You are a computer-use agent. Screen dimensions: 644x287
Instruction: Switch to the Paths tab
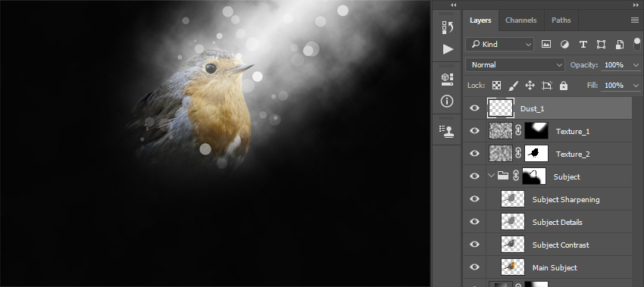tap(561, 20)
